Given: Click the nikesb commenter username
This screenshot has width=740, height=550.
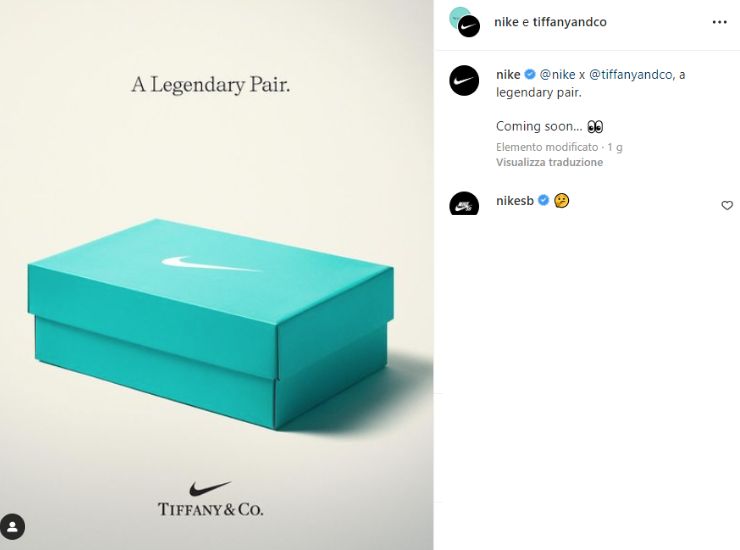Looking at the screenshot, I should pos(514,201).
